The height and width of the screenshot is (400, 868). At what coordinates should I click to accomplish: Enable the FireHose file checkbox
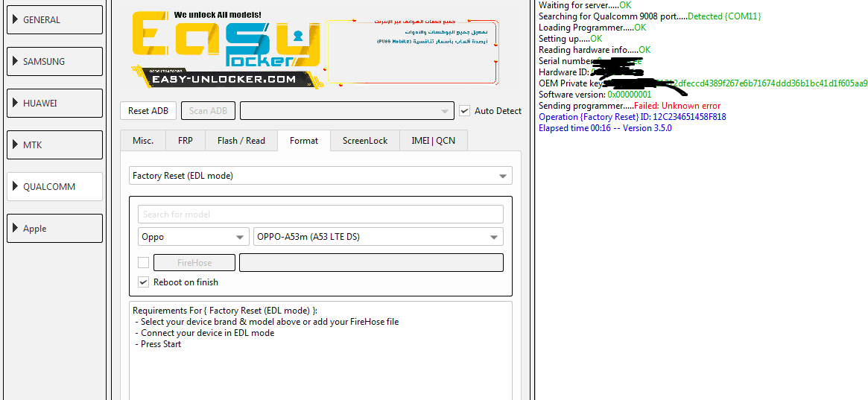[143, 263]
